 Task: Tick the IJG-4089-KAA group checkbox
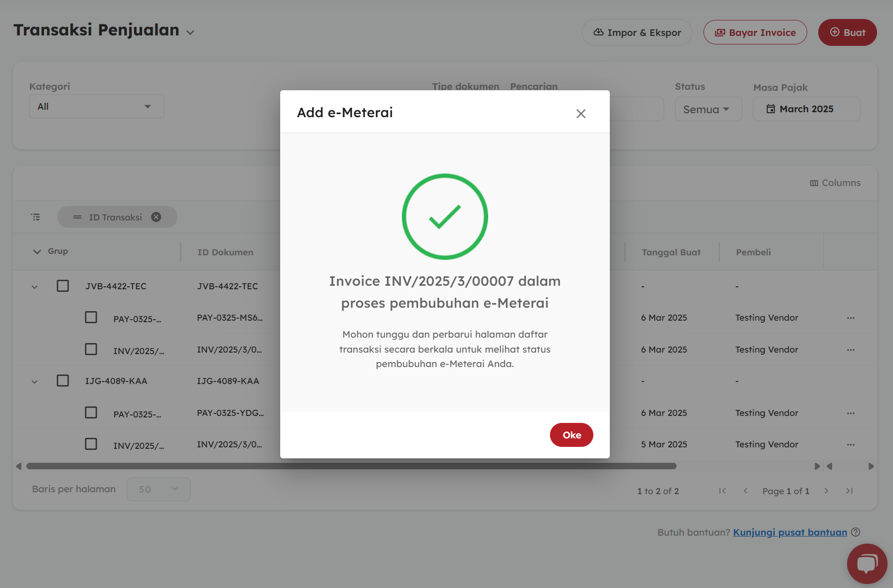(63, 381)
